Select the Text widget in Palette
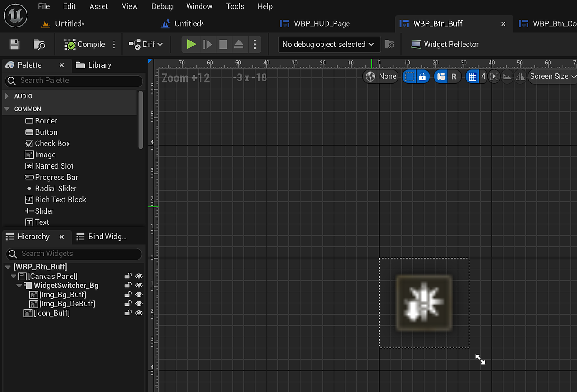577x392 pixels. pyautogui.click(x=37, y=222)
